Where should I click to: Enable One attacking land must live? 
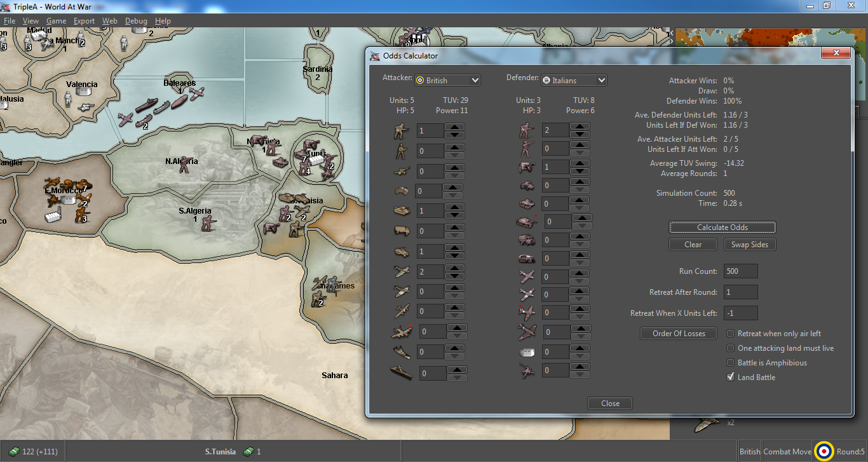(731, 348)
